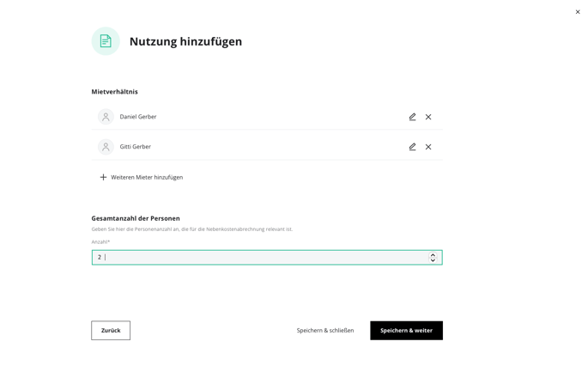Focus the Anzahl number input field

[x=267, y=257]
